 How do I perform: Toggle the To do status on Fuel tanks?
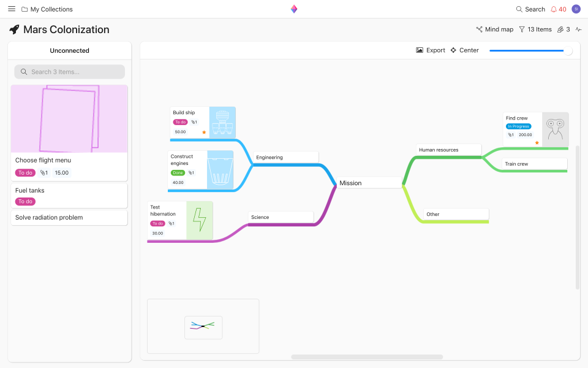25,201
